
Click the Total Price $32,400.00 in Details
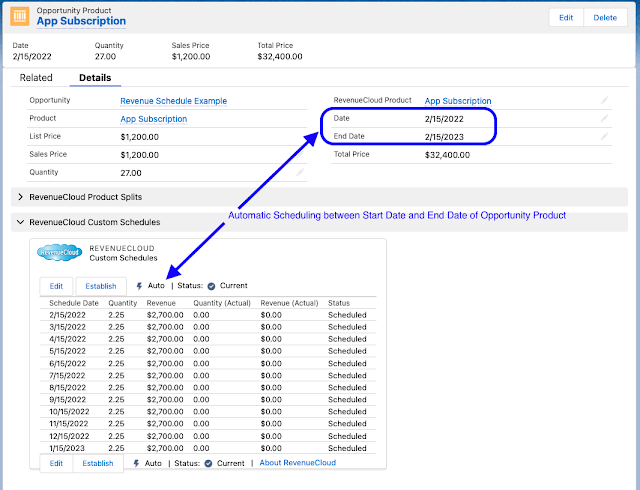click(447, 155)
